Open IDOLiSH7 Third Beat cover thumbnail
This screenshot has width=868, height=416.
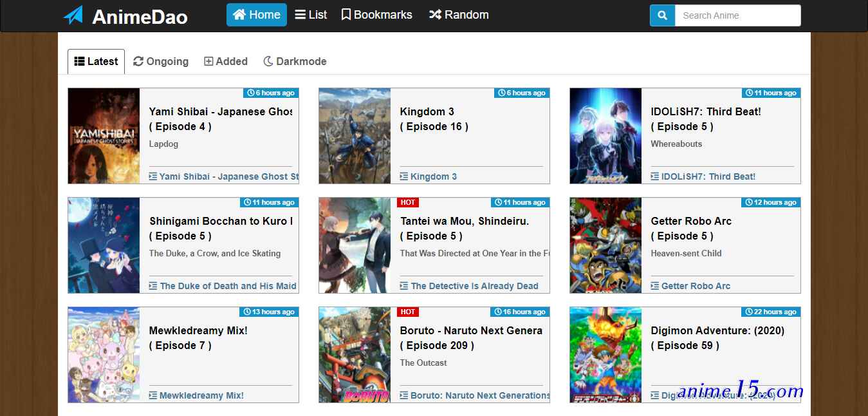(605, 136)
